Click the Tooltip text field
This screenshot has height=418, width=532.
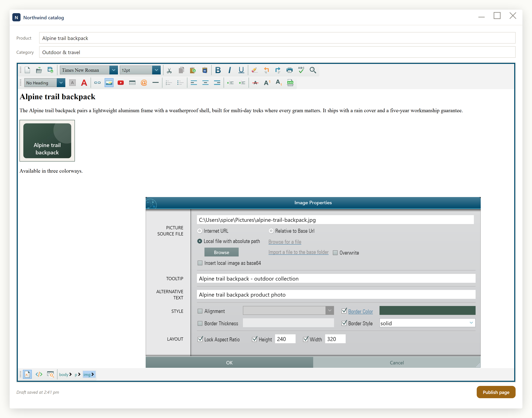pyautogui.click(x=336, y=278)
